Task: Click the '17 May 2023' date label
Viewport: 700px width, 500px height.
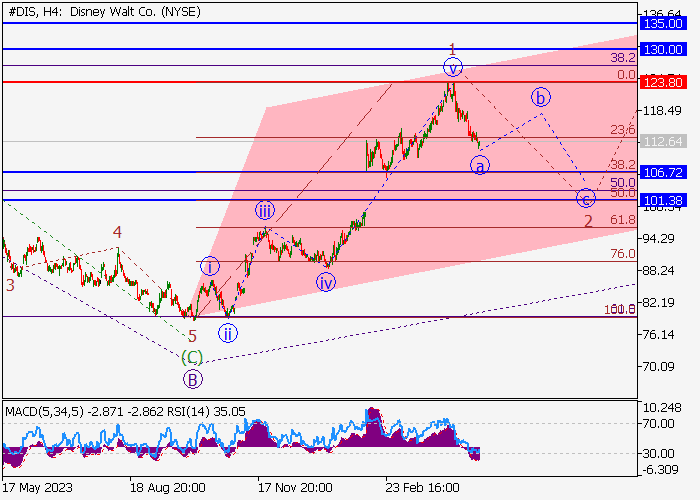Action: coord(38,488)
